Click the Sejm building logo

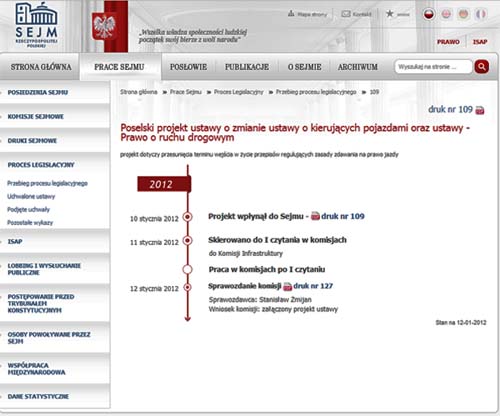(36, 25)
